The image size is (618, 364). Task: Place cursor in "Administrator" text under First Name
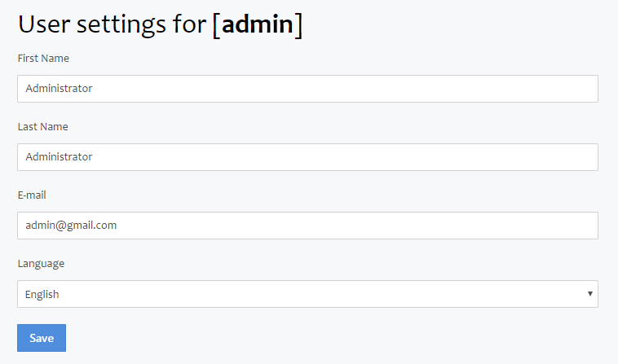coord(59,89)
